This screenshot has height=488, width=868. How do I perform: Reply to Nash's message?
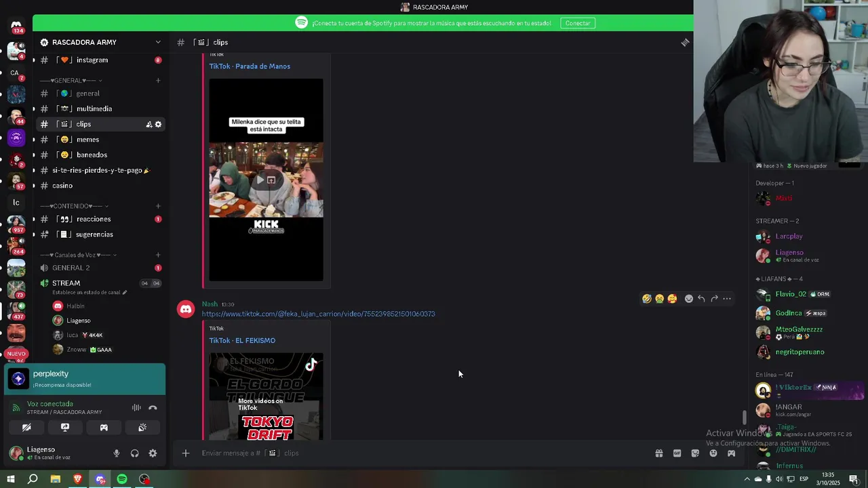coord(701,299)
